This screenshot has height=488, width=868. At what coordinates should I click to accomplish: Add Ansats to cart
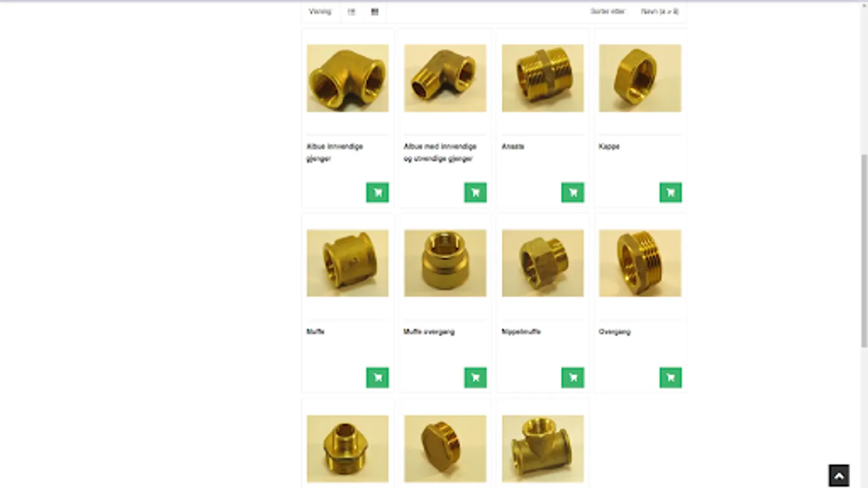pyautogui.click(x=573, y=192)
